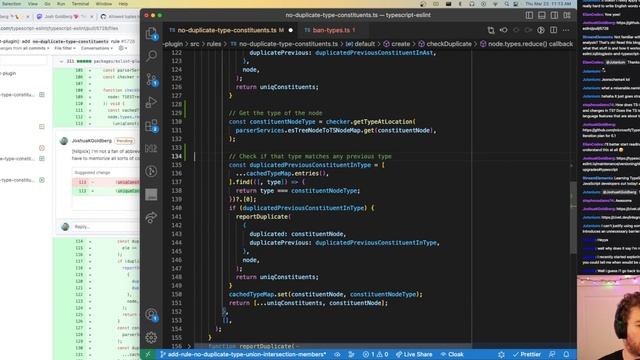Click the unsaved dot on no-duplicate-type-constituents.ts tab
Viewport: 640px width, 360px height.
coord(291,30)
